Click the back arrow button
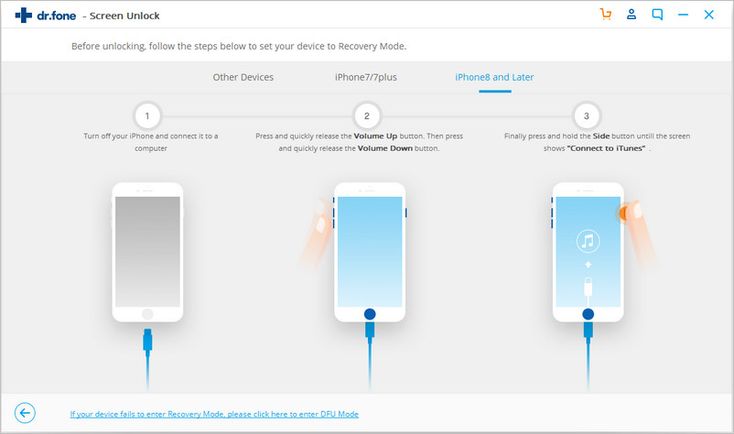Screen dimensions: 734x434 tap(26, 413)
